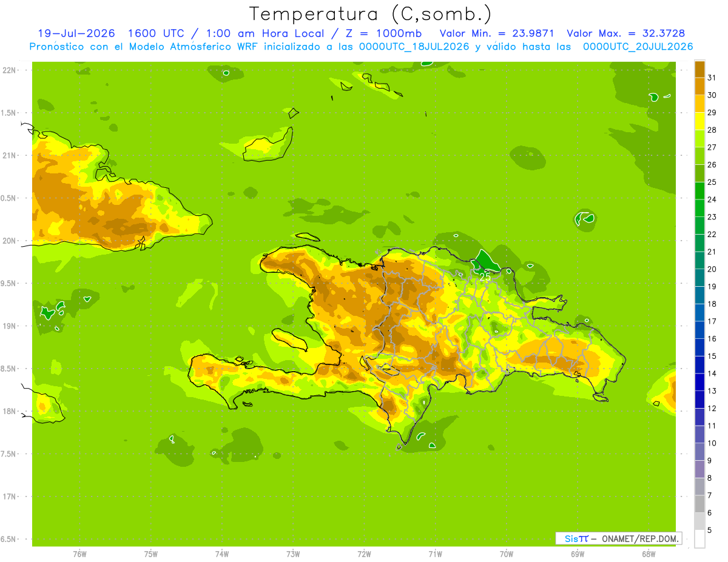
Task: Click the "70W" longitude axis label
Action: [506, 554]
